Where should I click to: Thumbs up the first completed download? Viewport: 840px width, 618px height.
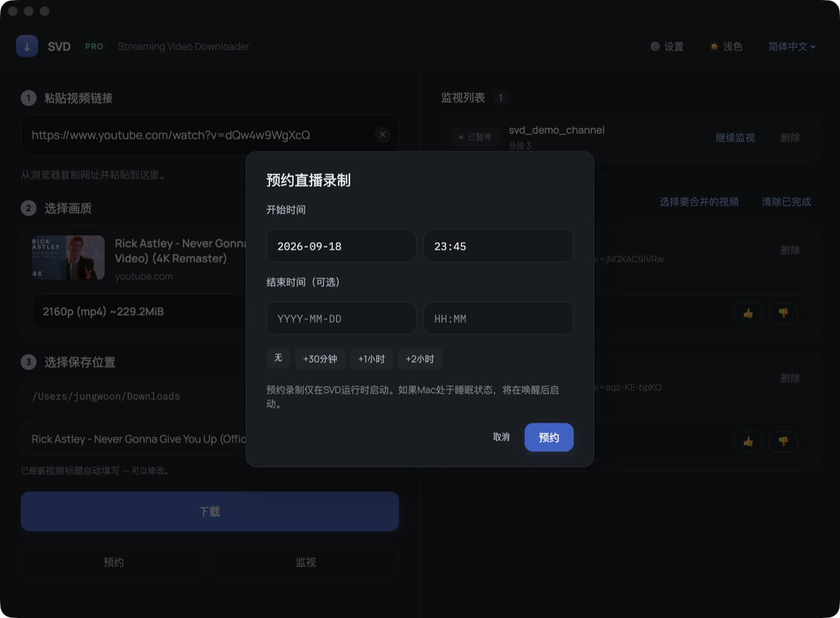748,313
